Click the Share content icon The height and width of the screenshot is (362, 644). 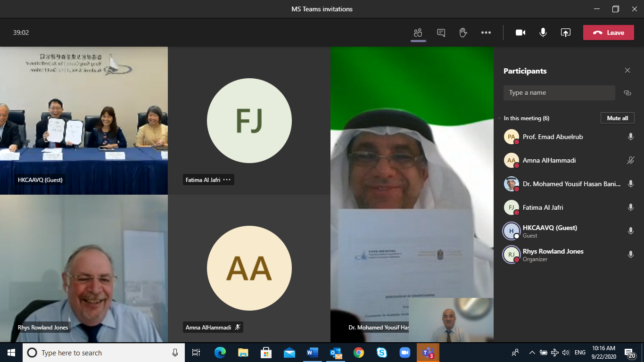click(x=565, y=33)
